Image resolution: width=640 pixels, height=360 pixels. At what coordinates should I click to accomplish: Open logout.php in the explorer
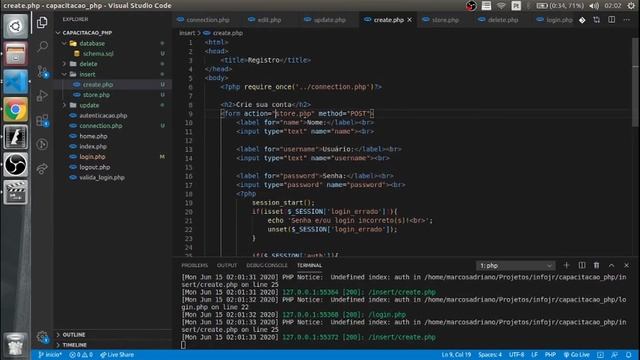pos(94,167)
